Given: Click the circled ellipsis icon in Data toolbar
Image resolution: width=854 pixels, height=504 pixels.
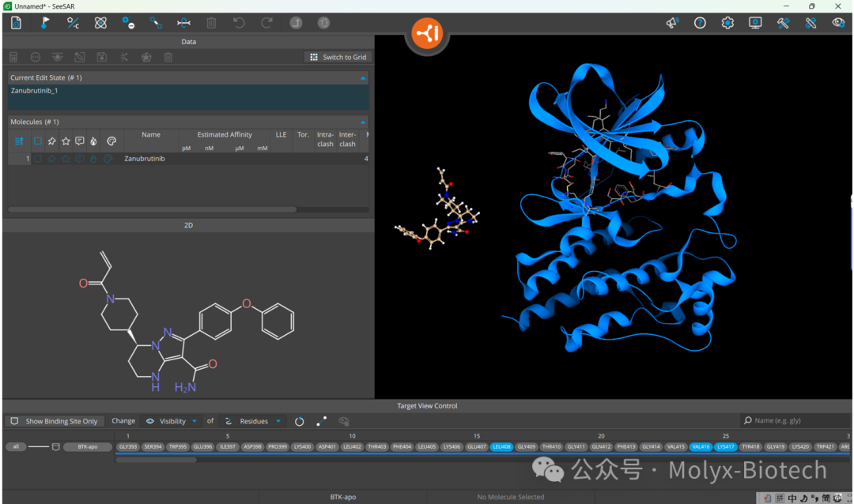Looking at the screenshot, I should (x=36, y=57).
